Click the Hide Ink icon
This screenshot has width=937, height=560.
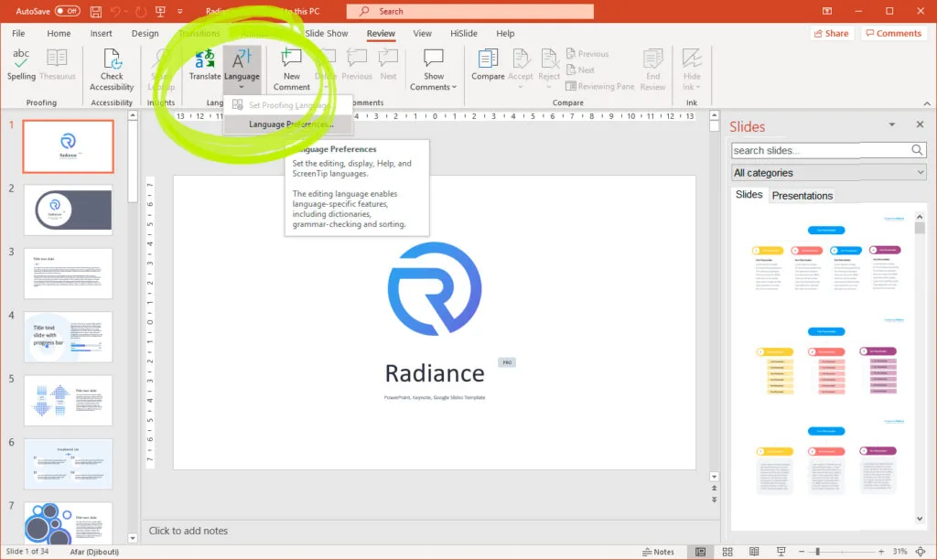pos(692,59)
